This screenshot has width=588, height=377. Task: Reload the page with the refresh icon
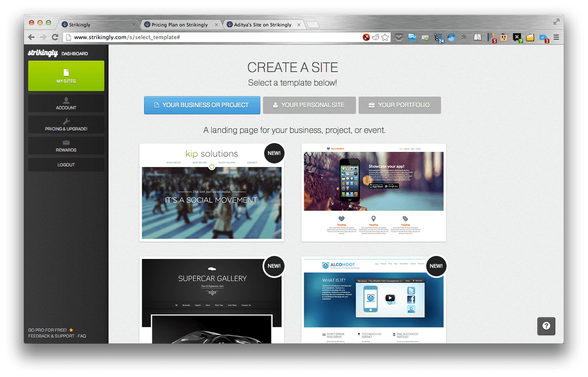point(55,37)
